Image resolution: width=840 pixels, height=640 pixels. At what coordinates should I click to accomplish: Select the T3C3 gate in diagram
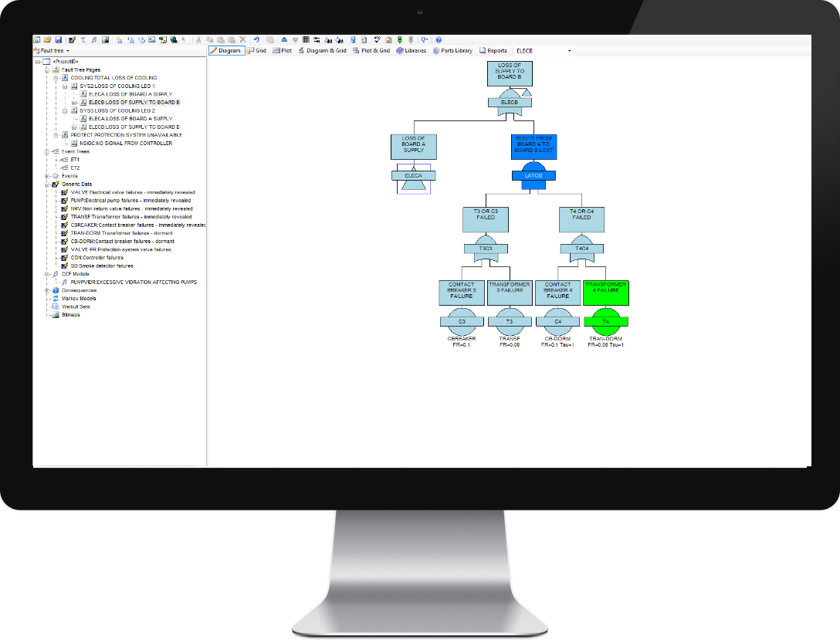click(486, 249)
